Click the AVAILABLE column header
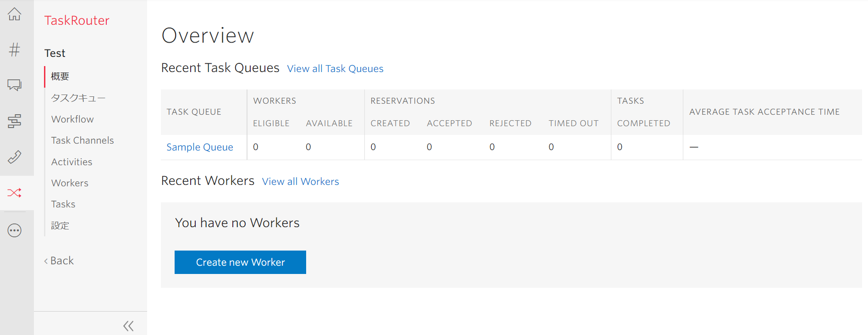Image resolution: width=868 pixels, height=335 pixels. click(329, 123)
